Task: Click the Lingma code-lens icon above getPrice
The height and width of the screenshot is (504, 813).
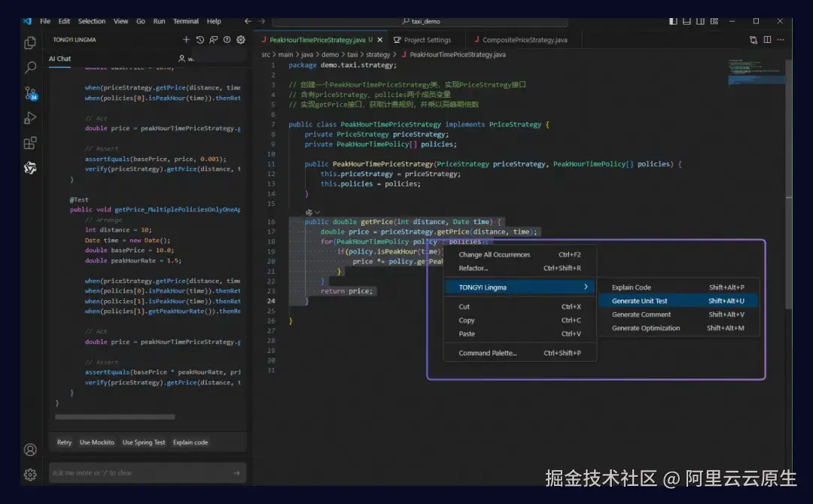Action: click(x=309, y=212)
